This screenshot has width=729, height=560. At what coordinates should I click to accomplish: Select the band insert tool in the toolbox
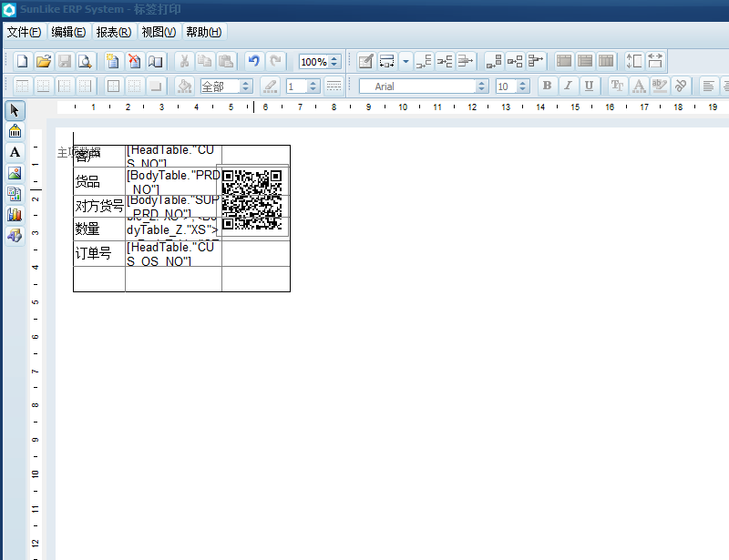point(15,131)
